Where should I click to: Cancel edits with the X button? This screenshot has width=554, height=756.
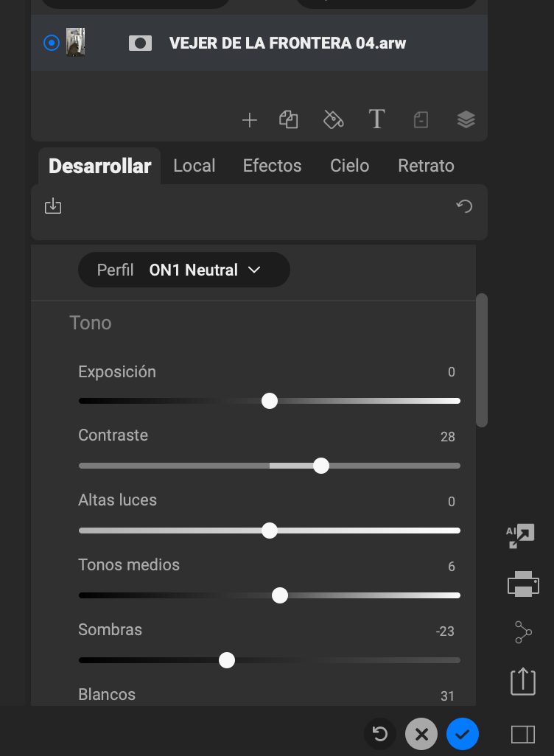(x=421, y=734)
